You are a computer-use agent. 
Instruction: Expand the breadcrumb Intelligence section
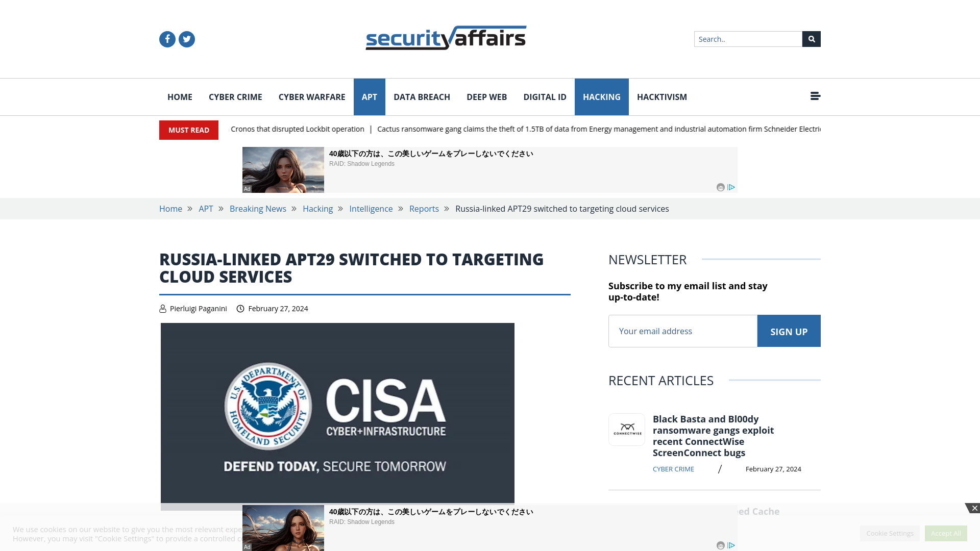click(371, 209)
